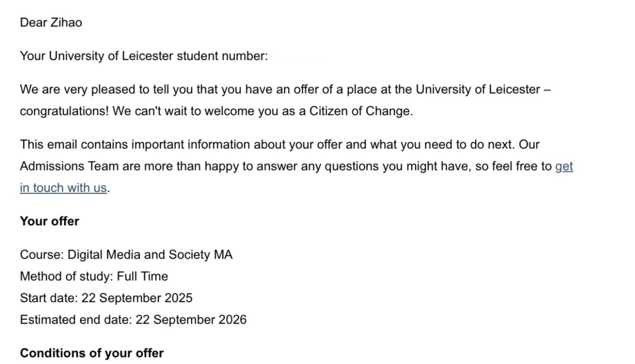635x364 pixels.
Task: Click the word "congratulations!"
Action: pos(64,112)
